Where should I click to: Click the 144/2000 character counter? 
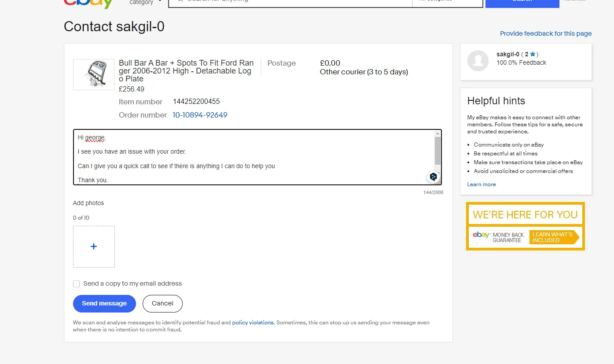point(433,193)
